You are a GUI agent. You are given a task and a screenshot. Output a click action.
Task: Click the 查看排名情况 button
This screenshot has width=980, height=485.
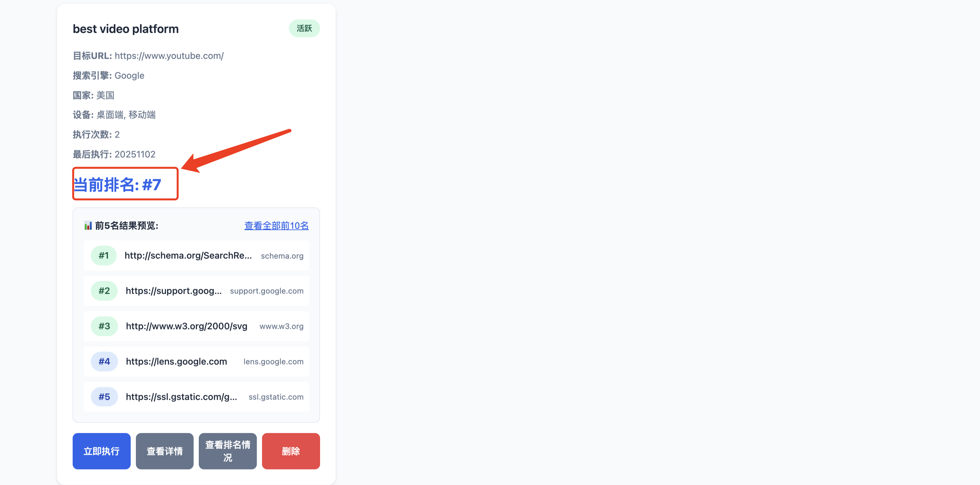[228, 451]
